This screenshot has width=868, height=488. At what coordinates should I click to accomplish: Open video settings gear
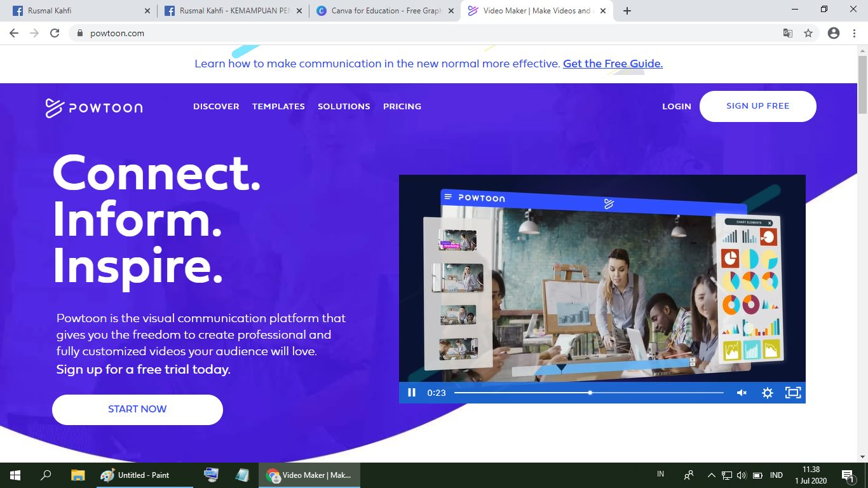[768, 393]
